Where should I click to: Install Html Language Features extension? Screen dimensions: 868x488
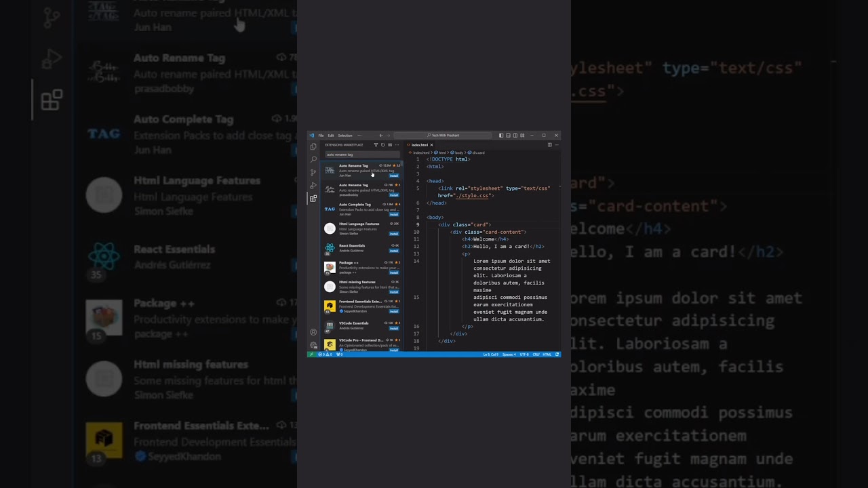394,234
